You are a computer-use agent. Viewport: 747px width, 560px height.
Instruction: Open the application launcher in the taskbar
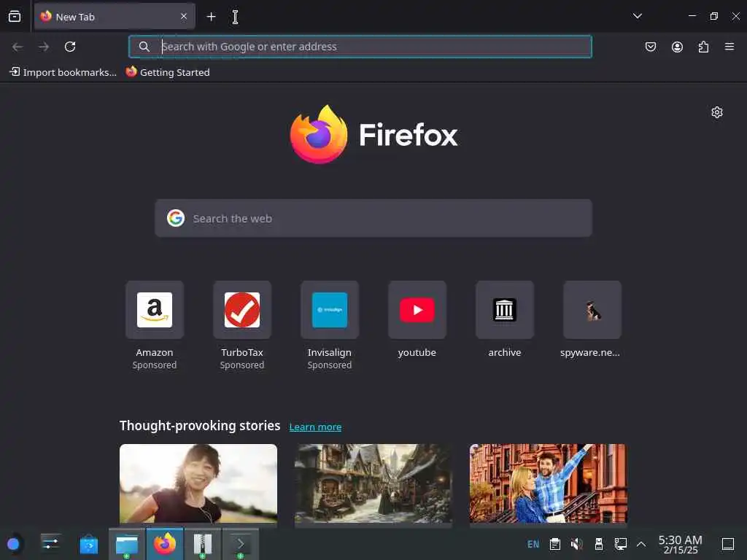13,544
